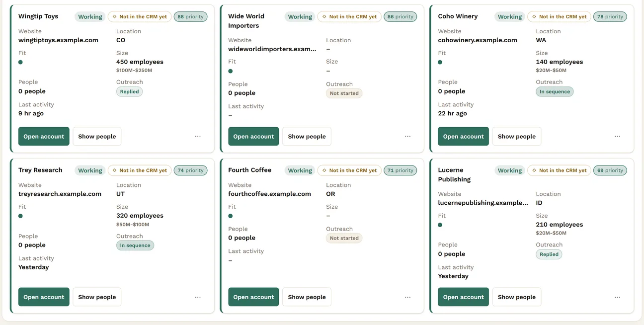Open account for Coho Winery
The height and width of the screenshot is (325, 644).
(463, 136)
